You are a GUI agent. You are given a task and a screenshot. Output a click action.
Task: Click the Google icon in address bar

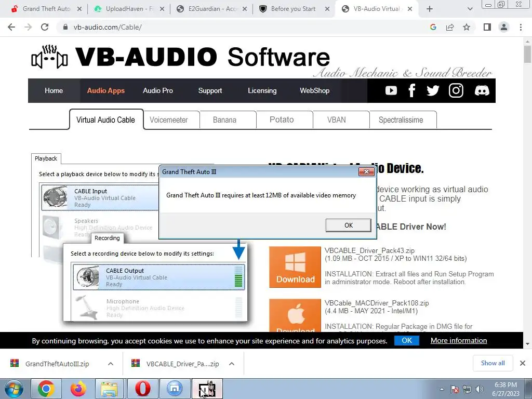pyautogui.click(x=433, y=27)
